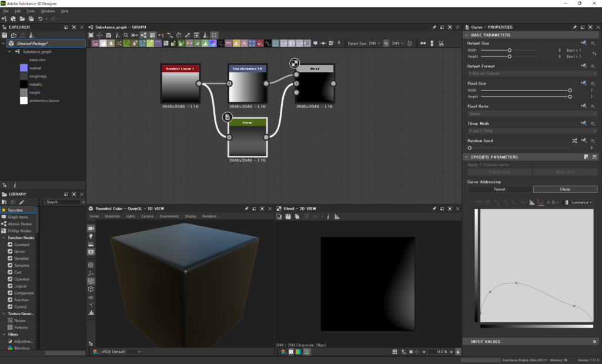Click the tiling grid icon in 2D view footer

point(394,352)
